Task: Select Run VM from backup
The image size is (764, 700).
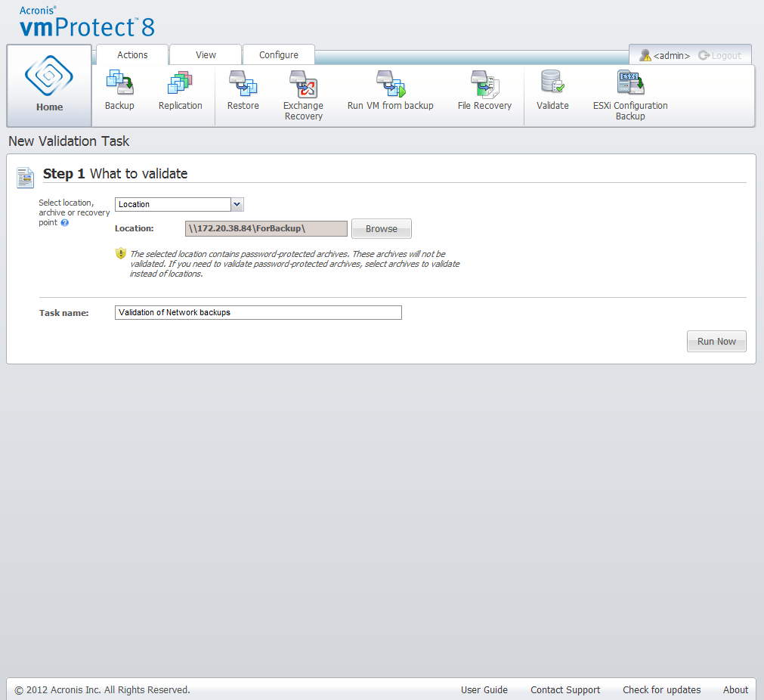Action: (x=390, y=91)
